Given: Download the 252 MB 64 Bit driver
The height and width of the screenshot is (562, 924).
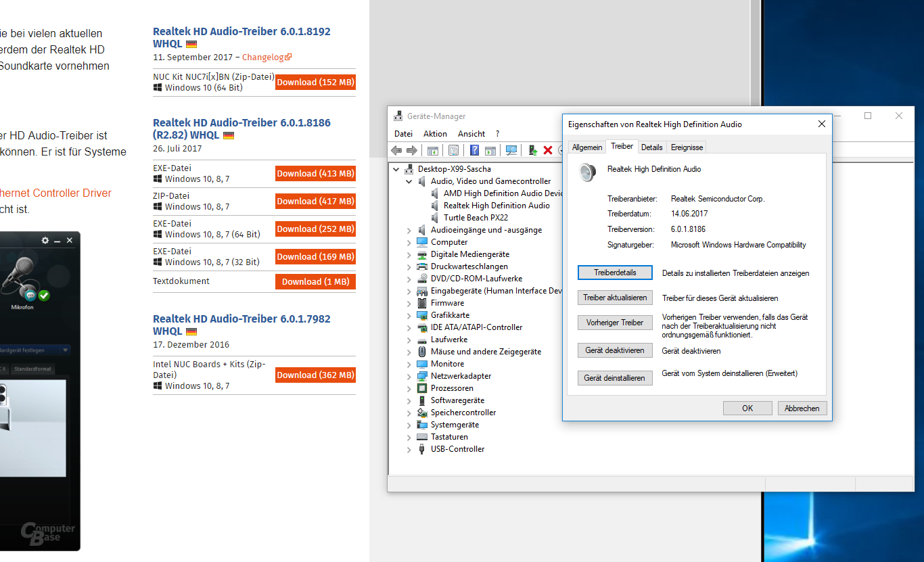Looking at the screenshot, I should [x=315, y=229].
